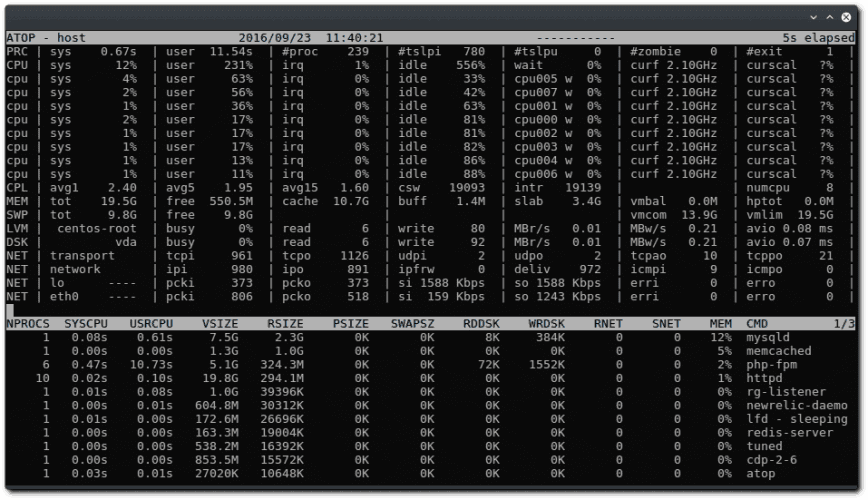
Task: Click the newrelic-daemo process name
Action: pos(797,405)
